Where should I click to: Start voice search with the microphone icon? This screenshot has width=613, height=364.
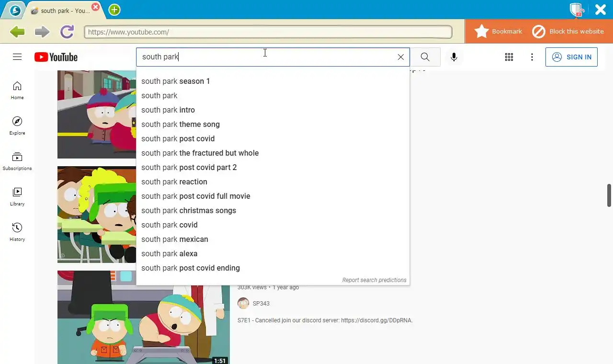click(x=454, y=57)
